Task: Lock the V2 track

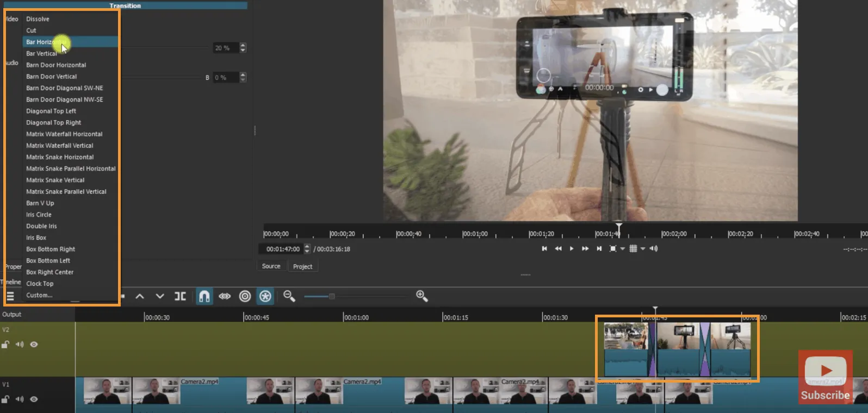Action: (x=5, y=345)
